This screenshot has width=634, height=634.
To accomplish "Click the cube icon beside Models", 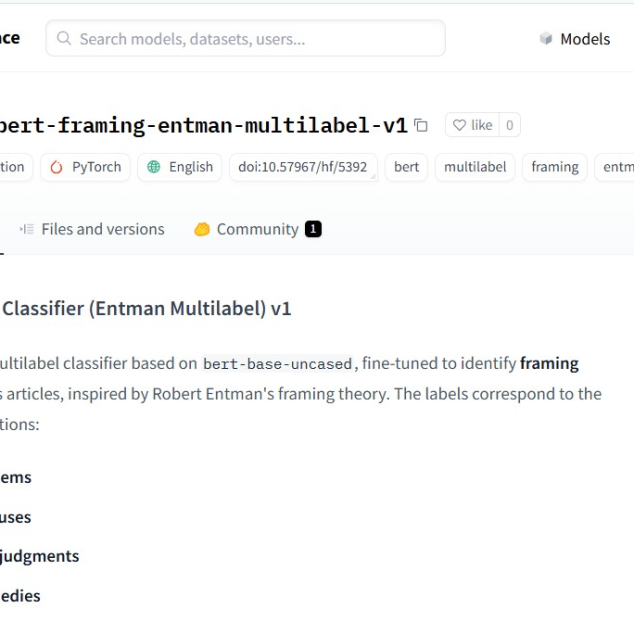I will point(546,39).
